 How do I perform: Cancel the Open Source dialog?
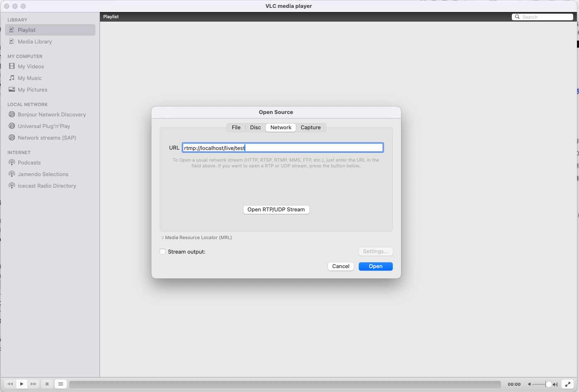(341, 266)
